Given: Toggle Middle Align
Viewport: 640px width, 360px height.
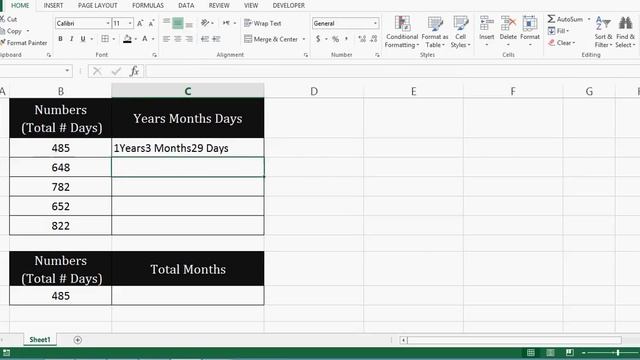Looking at the screenshot, I should coord(178,23).
